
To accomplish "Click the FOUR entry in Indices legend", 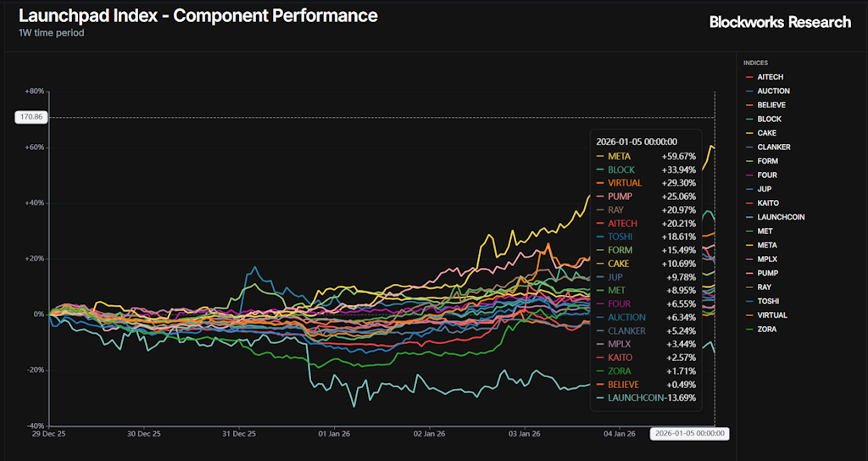I will [767, 175].
